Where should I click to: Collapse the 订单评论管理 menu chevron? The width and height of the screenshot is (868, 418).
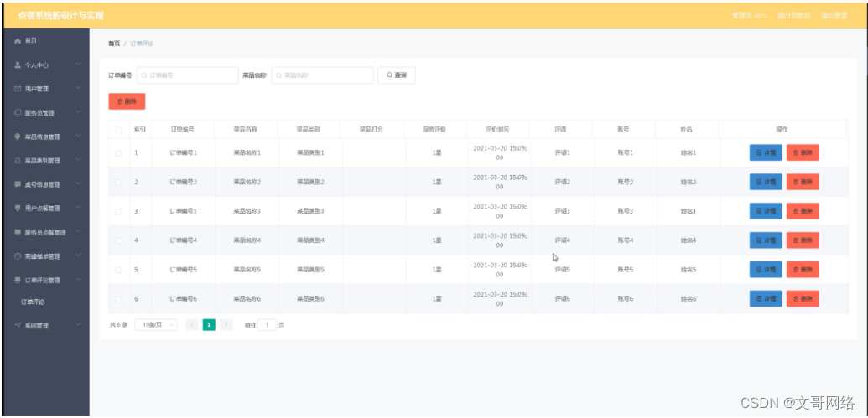coord(78,280)
